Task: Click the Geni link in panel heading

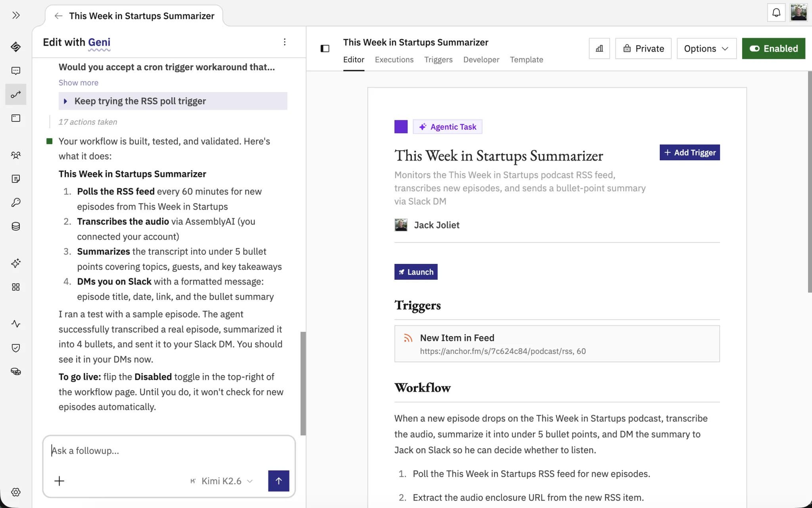Action: [x=99, y=42]
